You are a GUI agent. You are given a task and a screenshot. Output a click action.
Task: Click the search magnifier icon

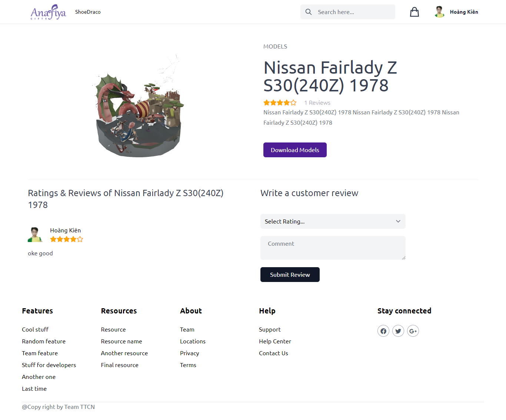pos(309,12)
